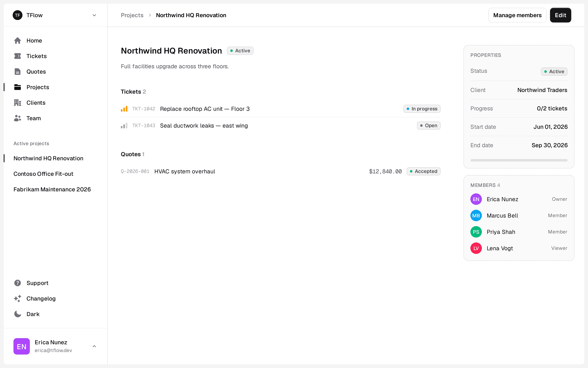This screenshot has width=588, height=368.
Task: Click Erica Nunez EN avatar in Members
Action: point(476,199)
